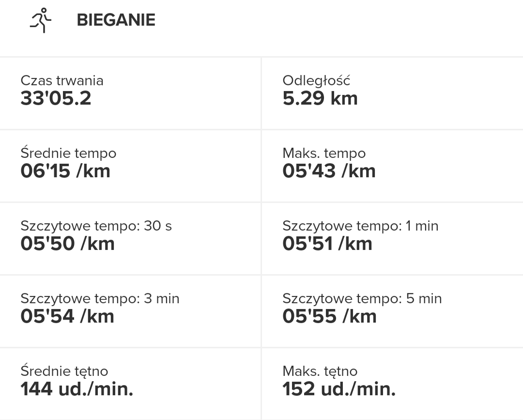
Task: Open the Średnie tempo label
Action: [x=68, y=153]
